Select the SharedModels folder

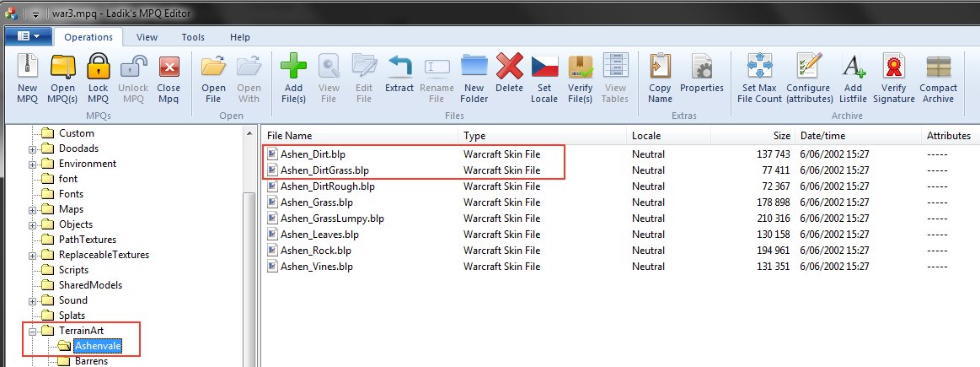(x=90, y=285)
